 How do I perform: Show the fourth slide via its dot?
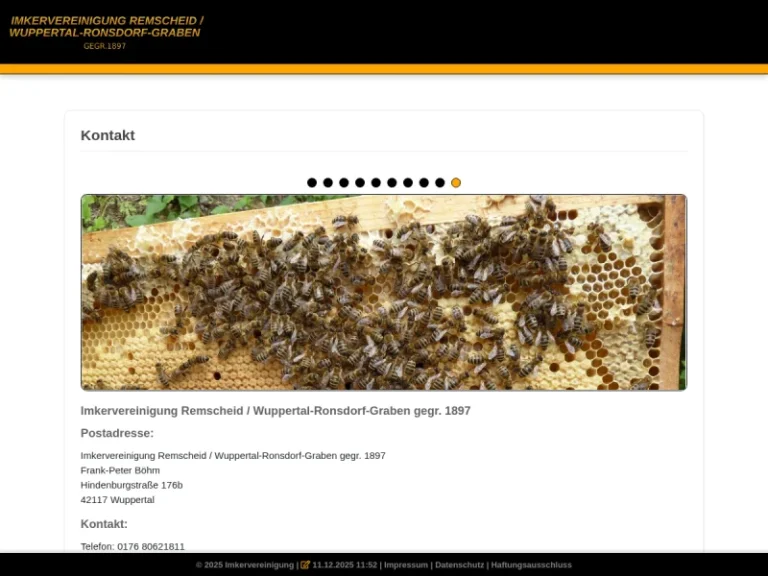pos(360,183)
